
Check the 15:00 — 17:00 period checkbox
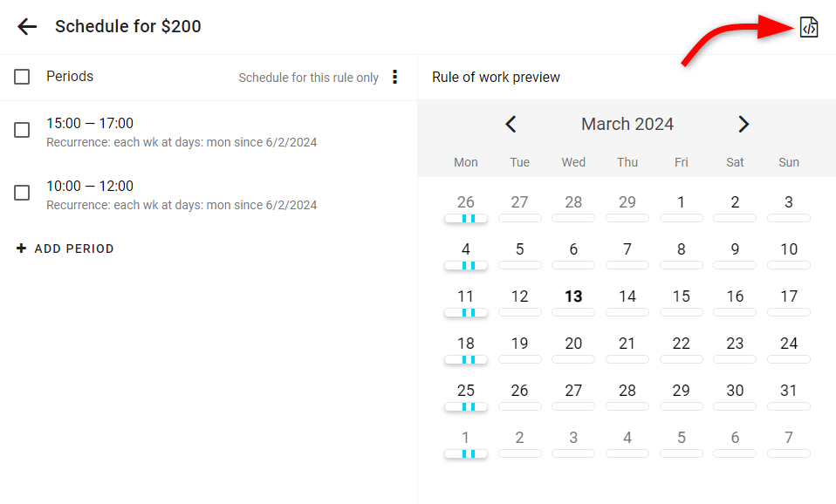click(x=22, y=130)
